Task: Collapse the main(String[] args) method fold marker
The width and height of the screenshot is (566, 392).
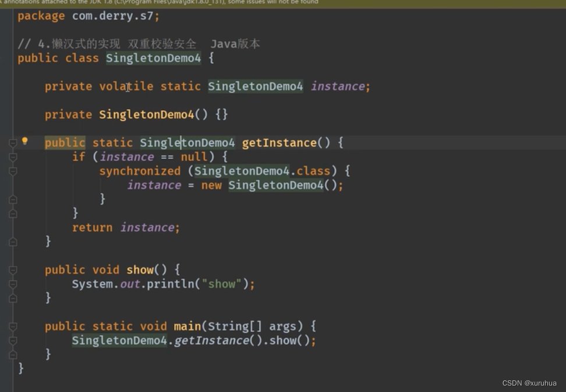Action: tap(13, 327)
